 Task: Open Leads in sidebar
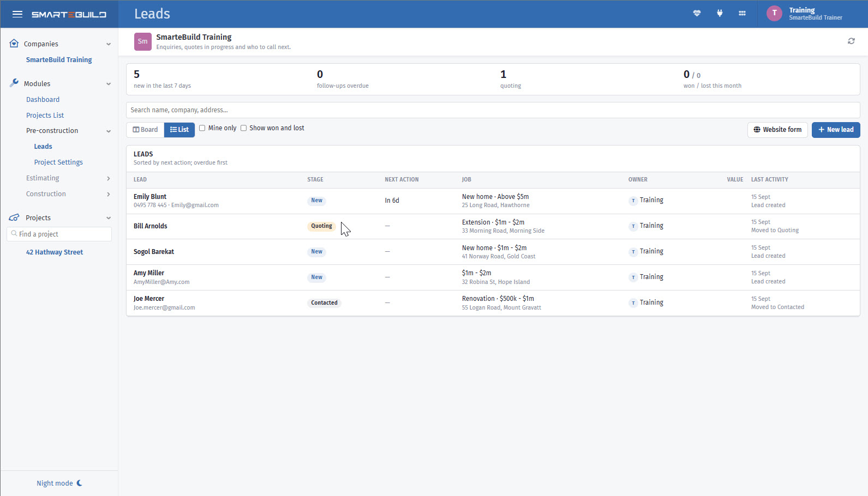43,147
